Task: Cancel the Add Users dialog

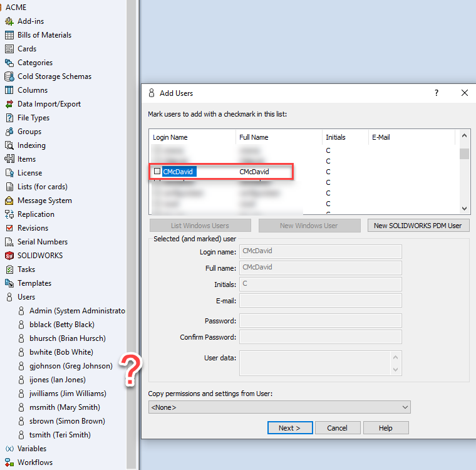Action: pyautogui.click(x=338, y=428)
